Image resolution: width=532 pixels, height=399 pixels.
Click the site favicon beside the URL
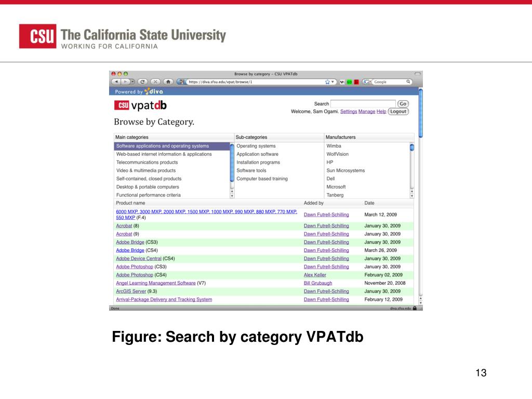182,82
